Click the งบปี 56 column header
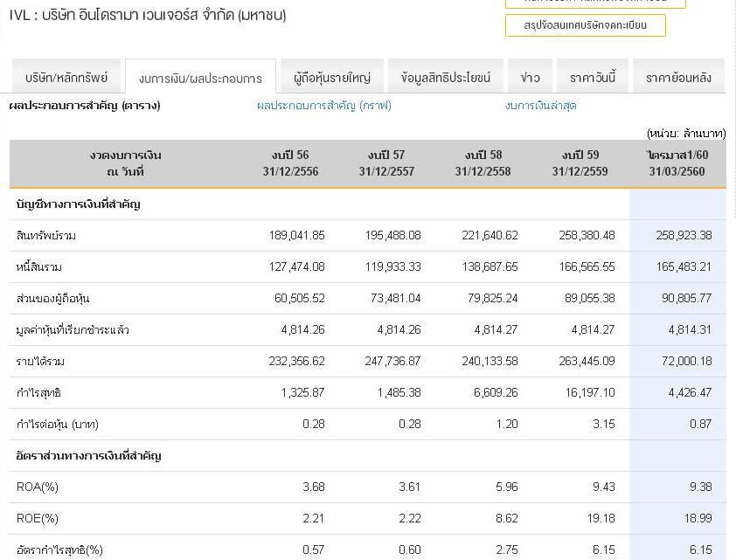 (x=290, y=163)
